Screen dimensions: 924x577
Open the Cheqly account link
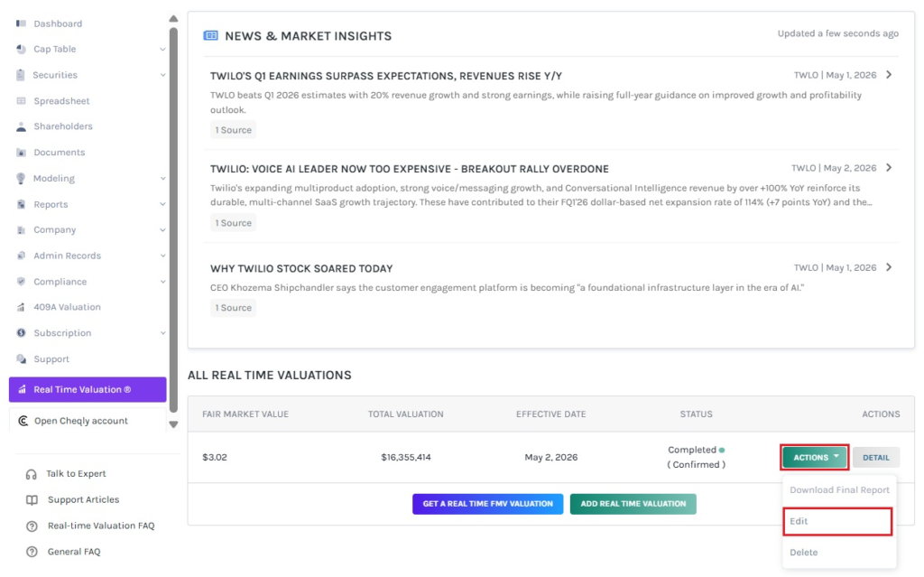80,421
